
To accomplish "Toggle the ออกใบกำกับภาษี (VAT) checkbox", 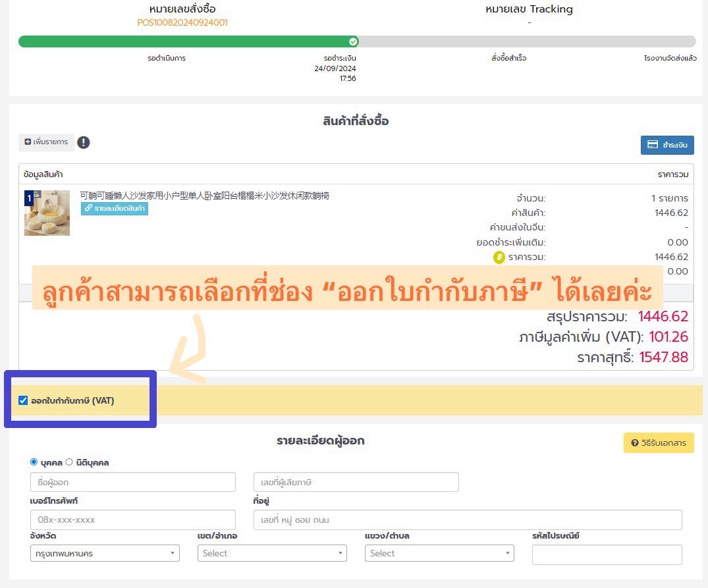I will click(24, 400).
